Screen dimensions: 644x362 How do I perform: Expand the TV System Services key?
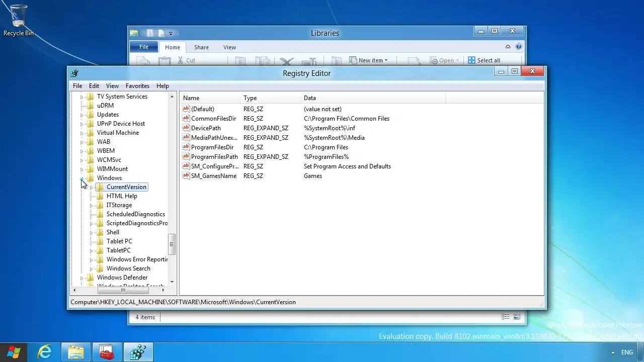(82, 97)
